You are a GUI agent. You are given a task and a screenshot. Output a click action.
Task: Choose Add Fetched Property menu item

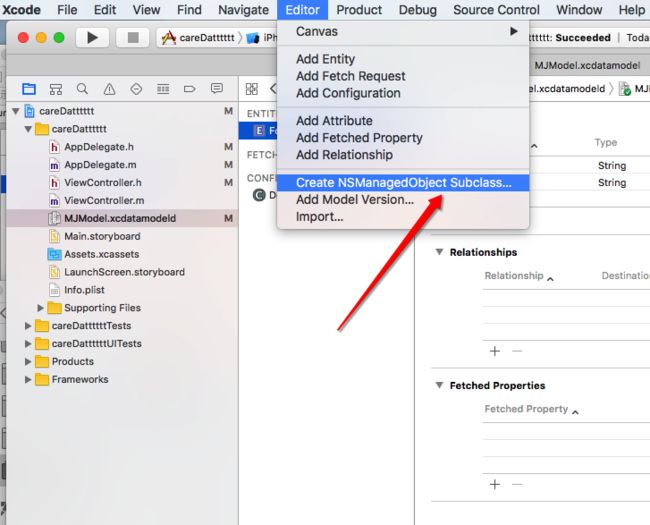pyautogui.click(x=403, y=138)
